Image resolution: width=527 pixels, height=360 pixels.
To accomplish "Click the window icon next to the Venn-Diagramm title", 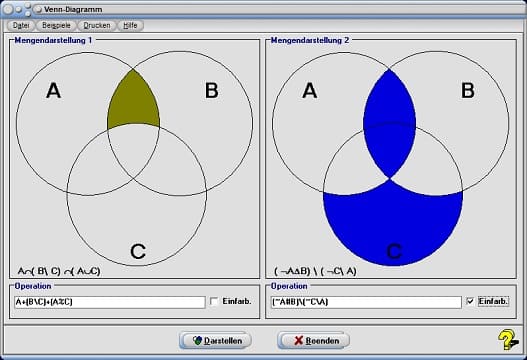I will coord(38,9).
